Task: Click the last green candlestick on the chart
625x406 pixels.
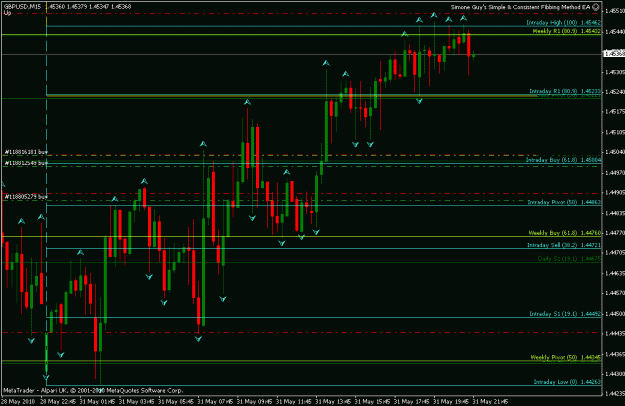Action: coord(474,56)
